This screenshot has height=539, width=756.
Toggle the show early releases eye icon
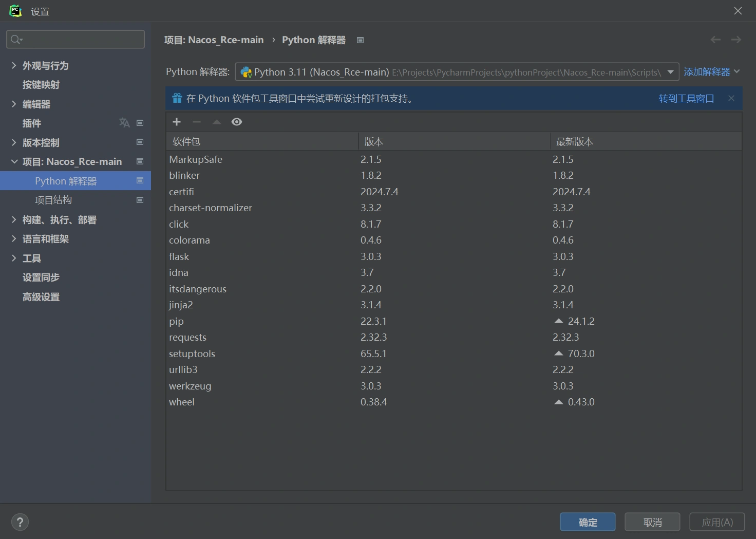(237, 122)
